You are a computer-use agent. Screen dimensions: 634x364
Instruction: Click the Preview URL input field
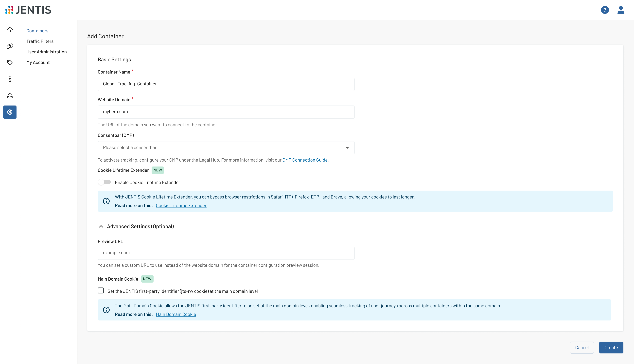(x=226, y=253)
